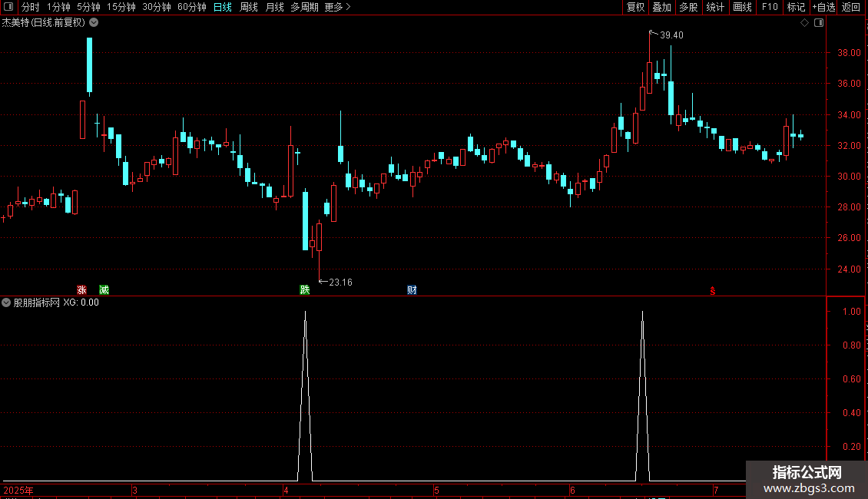Toggle the side panel icon above chart
The height and width of the screenshot is (499, 868).
819,23
